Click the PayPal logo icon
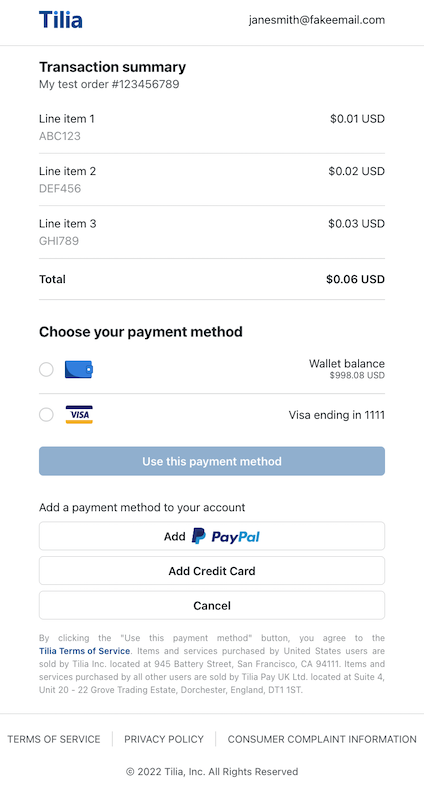The image size is (424, 800). point(226,536)
